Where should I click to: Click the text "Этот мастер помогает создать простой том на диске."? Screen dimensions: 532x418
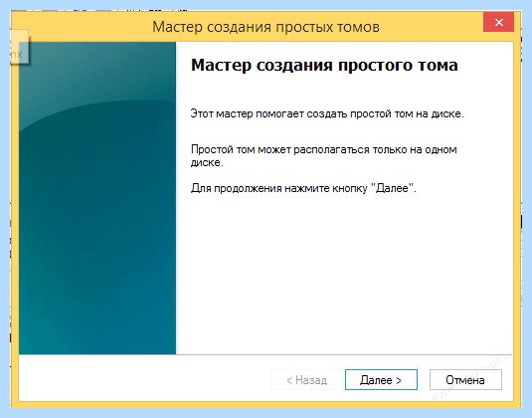[x=327, y=113]
